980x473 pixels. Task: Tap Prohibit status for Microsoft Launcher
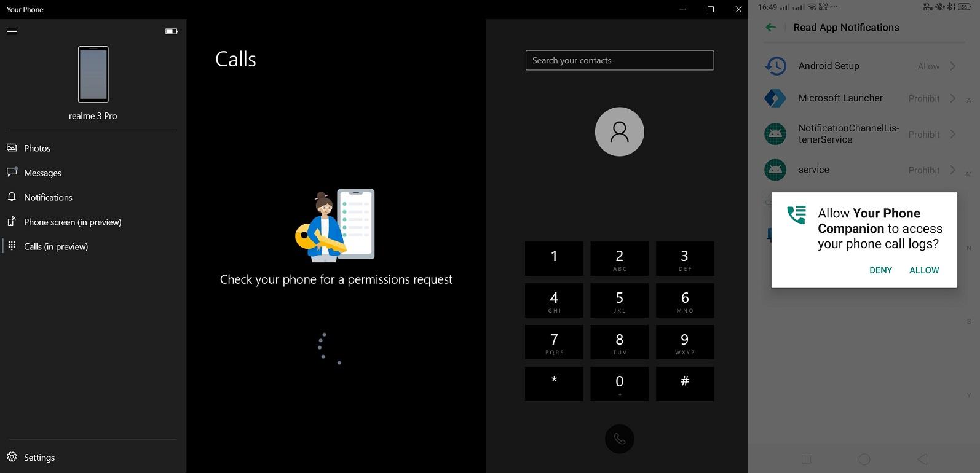[924, 98]
